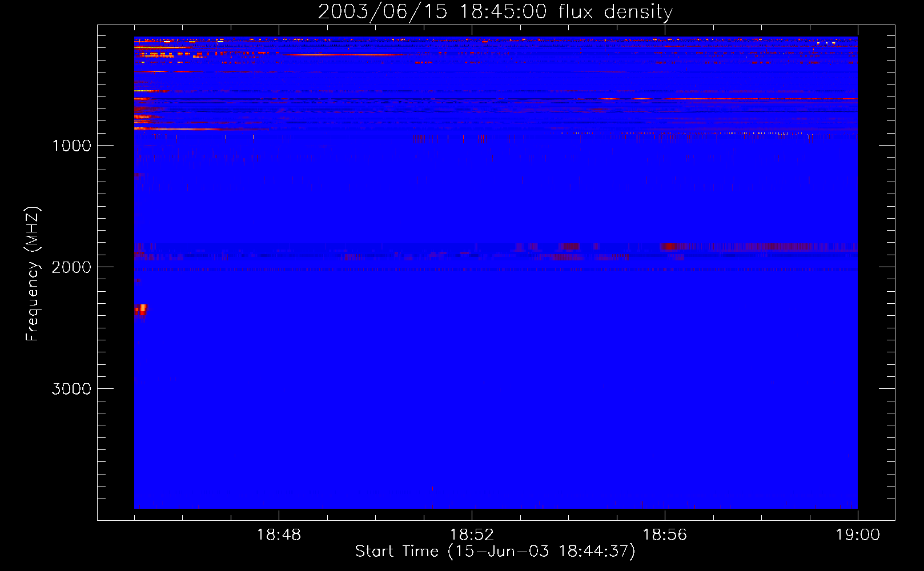Click the red emission band near 1800 MHz at 18:56
Image resolution: width=924 pixels, height=571 pixels.
coord(677,247)
